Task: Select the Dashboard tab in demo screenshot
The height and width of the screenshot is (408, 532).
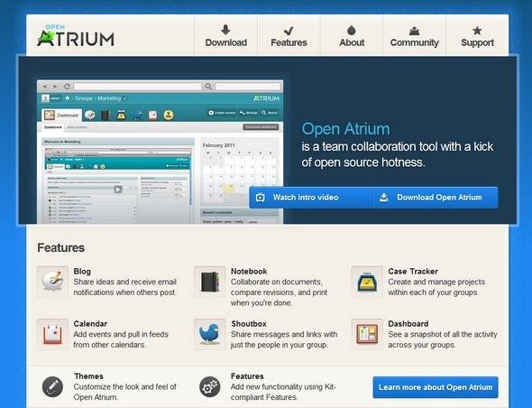Action: pyautogui.click(x=61, y=116)
